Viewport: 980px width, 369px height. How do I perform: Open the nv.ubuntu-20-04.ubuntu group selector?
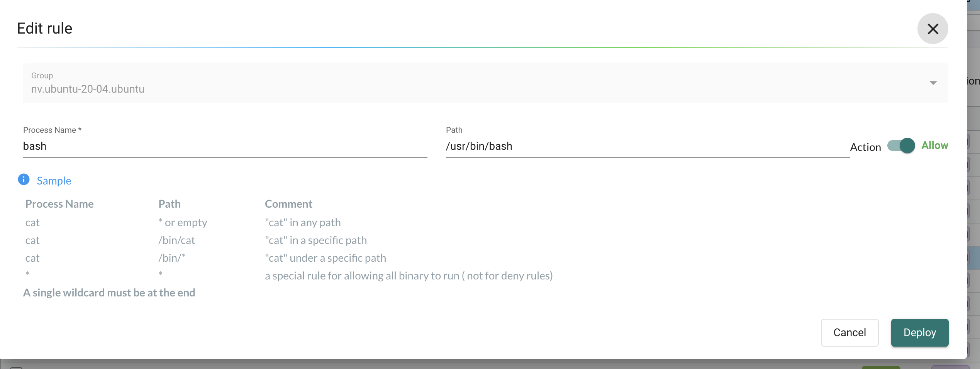coord(485,83)
